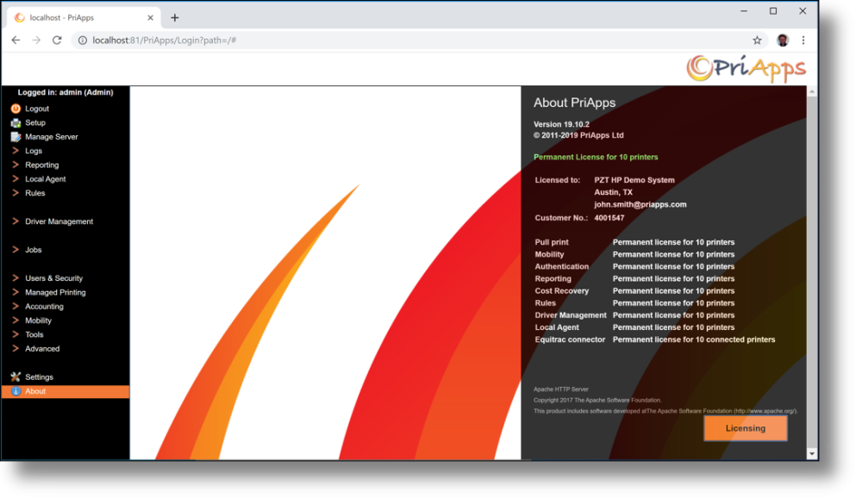Click the 'Pull print' label
The width and height of the screenshot is (862, 504).
coord(552,242)
